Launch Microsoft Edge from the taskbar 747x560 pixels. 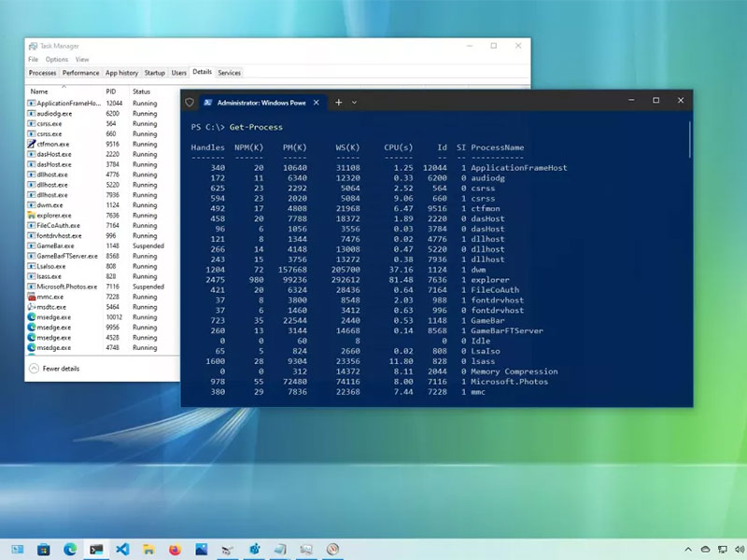click(70, 550)
